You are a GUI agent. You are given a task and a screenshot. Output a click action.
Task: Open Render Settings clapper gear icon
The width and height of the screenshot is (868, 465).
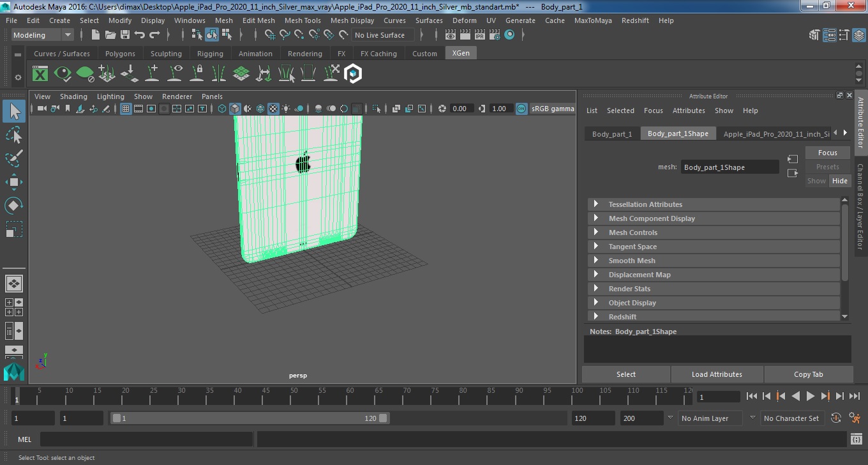(494, 35)
